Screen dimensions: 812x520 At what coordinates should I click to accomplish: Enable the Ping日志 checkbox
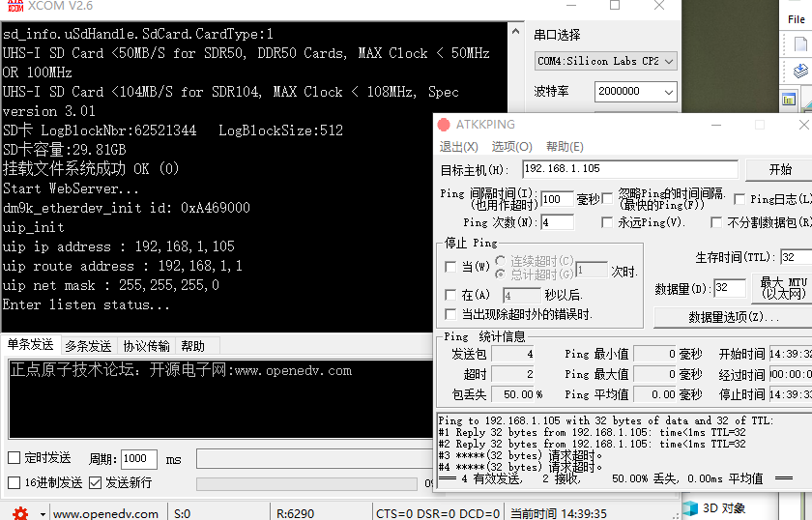click(x=739, y=199)
